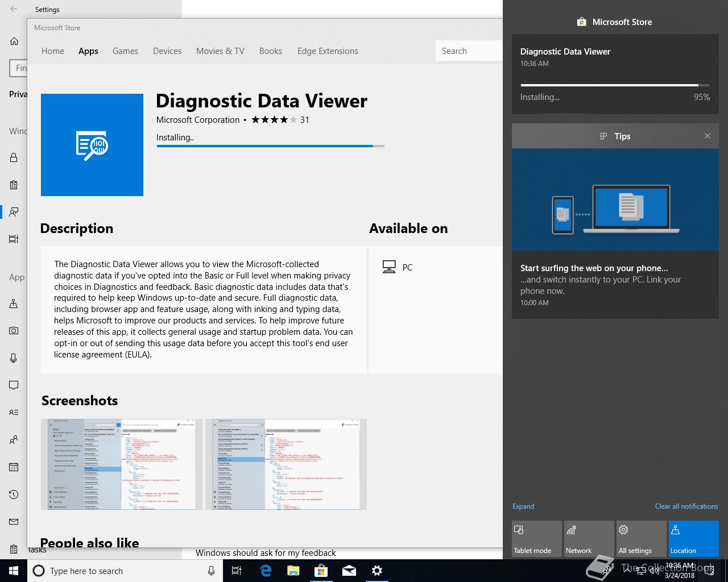Open All settings quick action
The image size is (728, 582).
click(641, 539)
